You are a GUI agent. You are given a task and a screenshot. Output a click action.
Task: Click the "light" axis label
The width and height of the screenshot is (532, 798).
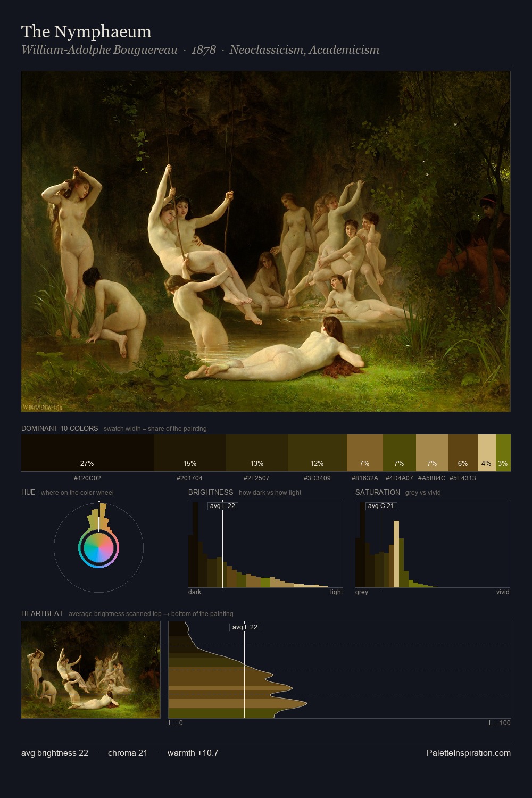337,592
